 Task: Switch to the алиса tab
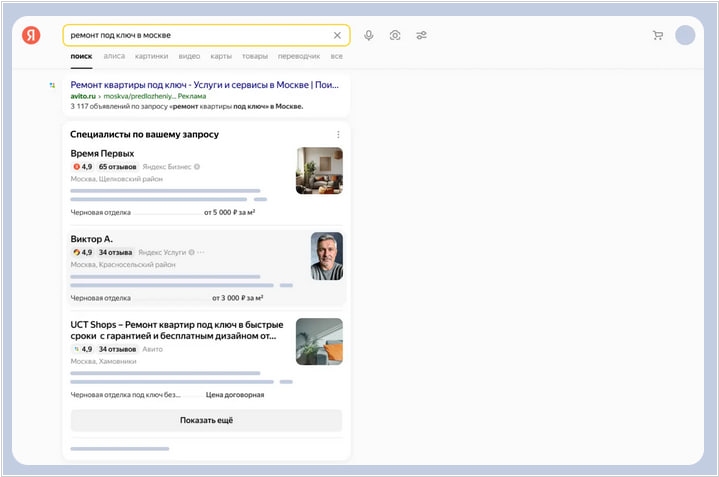coord(114,56)
